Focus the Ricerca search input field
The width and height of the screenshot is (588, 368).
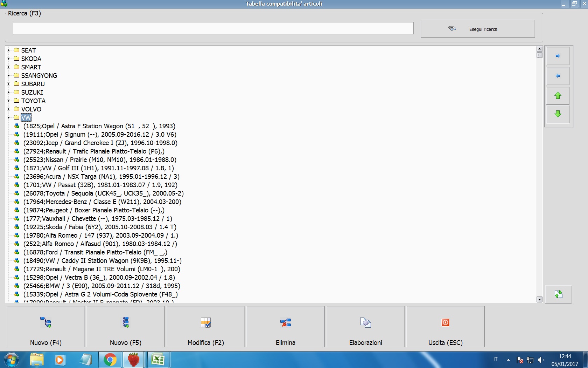(213, 28)
